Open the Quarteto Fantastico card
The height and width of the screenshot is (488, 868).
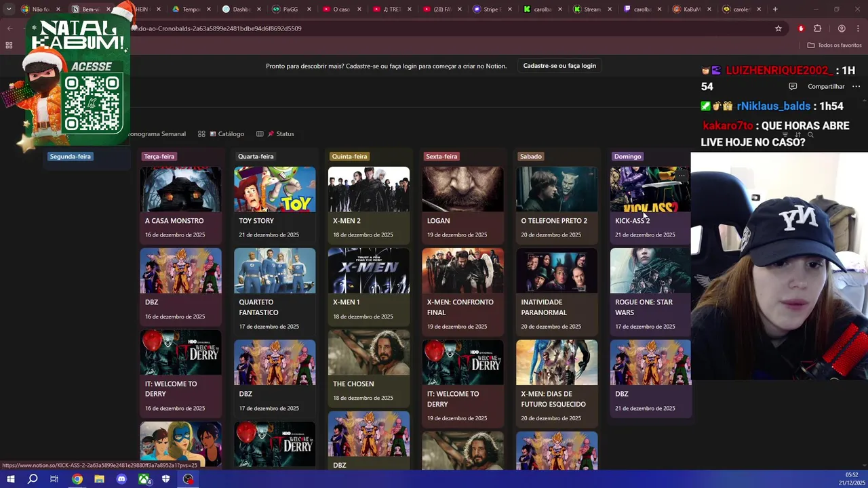275,291
